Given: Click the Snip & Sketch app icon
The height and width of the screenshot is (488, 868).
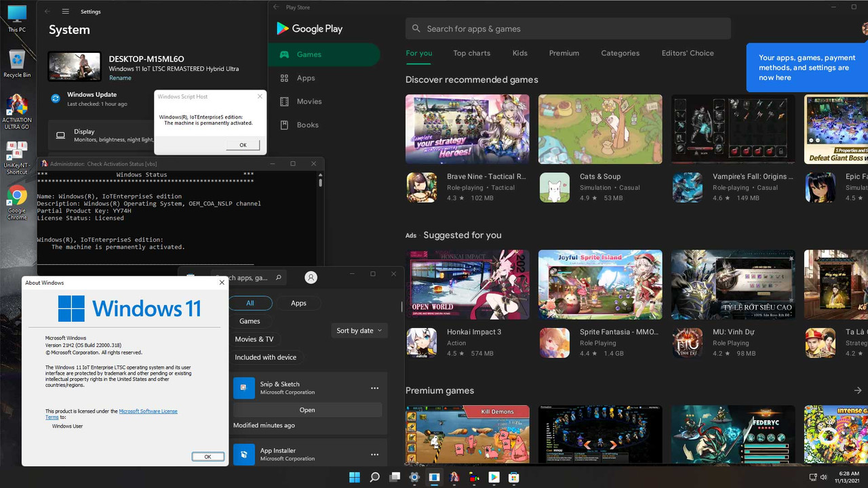Looking at the screenshot, I should click(x=243, y=388).
